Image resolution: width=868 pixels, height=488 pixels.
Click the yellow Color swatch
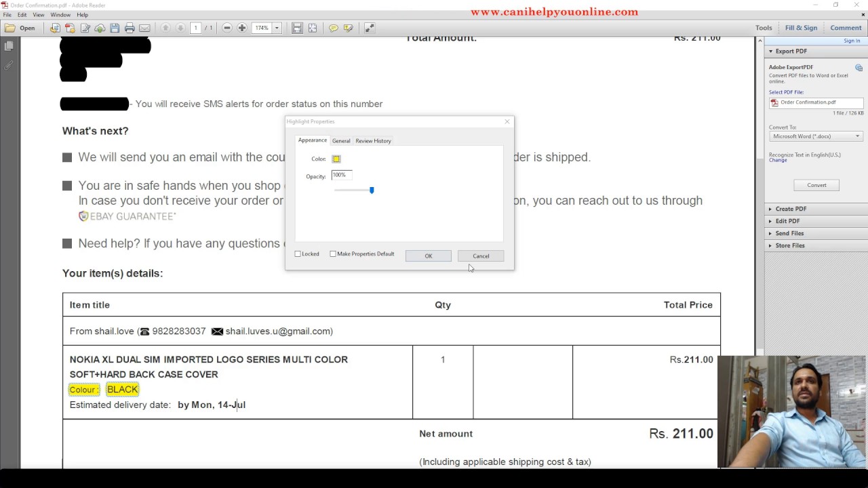pyautogui.click(x=336, y=159)
